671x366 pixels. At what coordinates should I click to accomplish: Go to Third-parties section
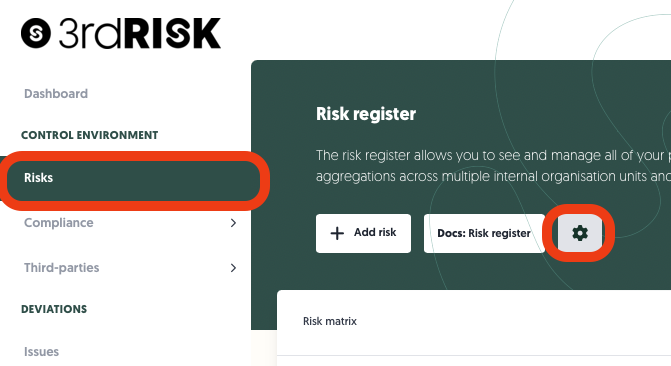coord(62,268)
